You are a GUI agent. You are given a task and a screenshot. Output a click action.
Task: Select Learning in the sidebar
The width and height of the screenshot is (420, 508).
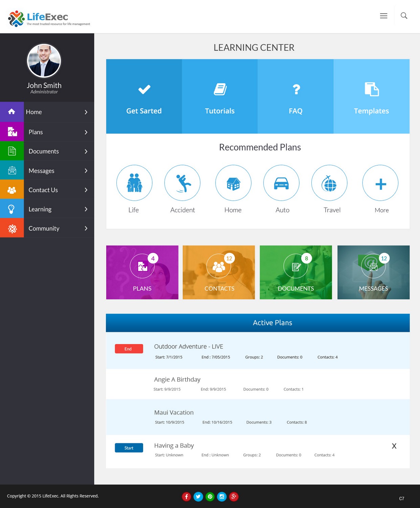click(40, 209)
